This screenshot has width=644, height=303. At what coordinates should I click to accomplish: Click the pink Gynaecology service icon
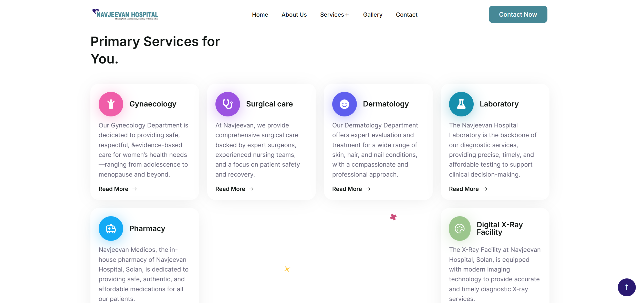pos(111,104)
